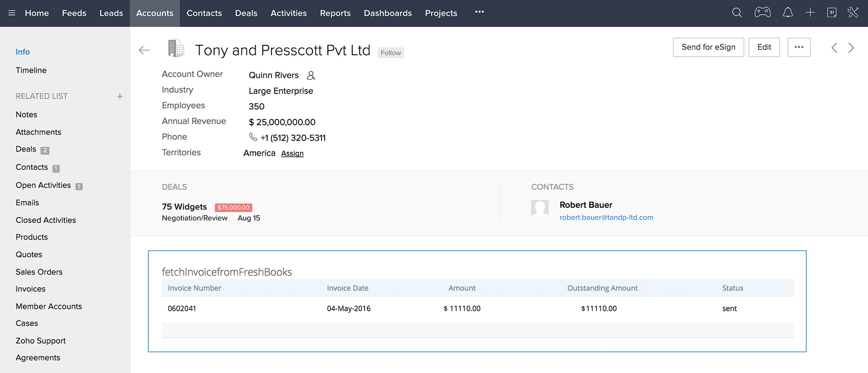This screenshot has width=868, height=373.
Task: Click the Assign territories link
Action: click(292, 153)
